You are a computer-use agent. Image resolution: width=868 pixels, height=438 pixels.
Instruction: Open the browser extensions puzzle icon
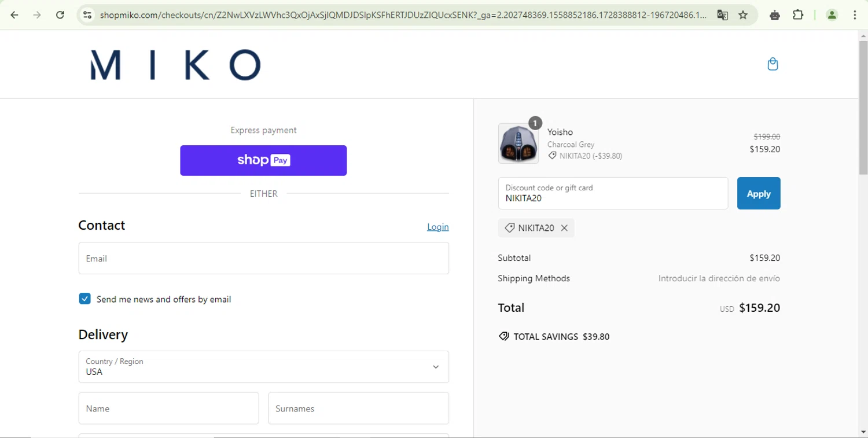[798, 15]
